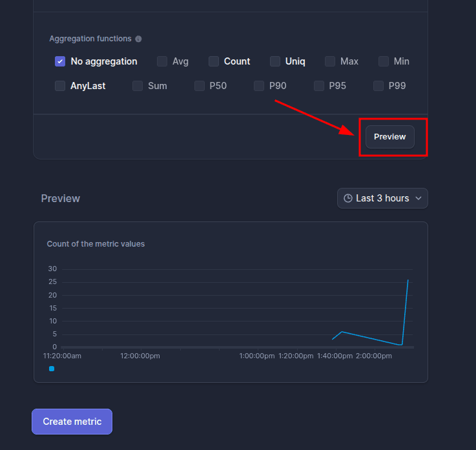This screenshot has width=476, height=450.
Task: Enable the Avg aggregation checkbox
Action: click(162, 61)
